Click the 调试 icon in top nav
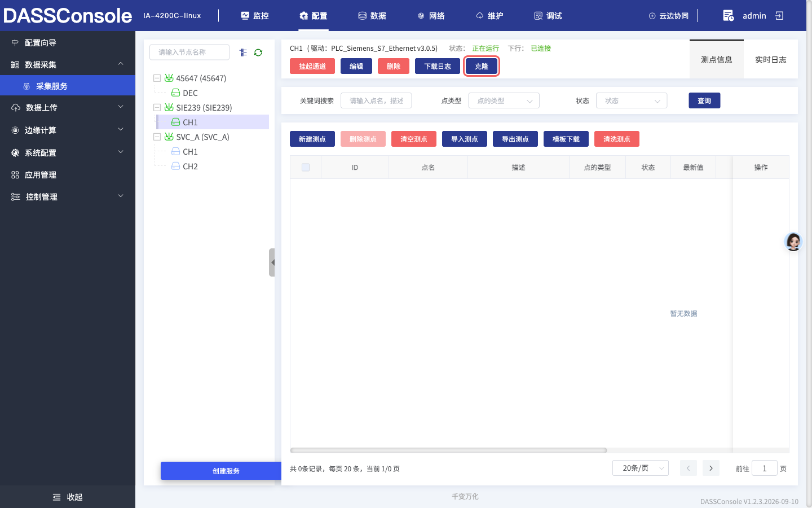 tap(538, 16)
